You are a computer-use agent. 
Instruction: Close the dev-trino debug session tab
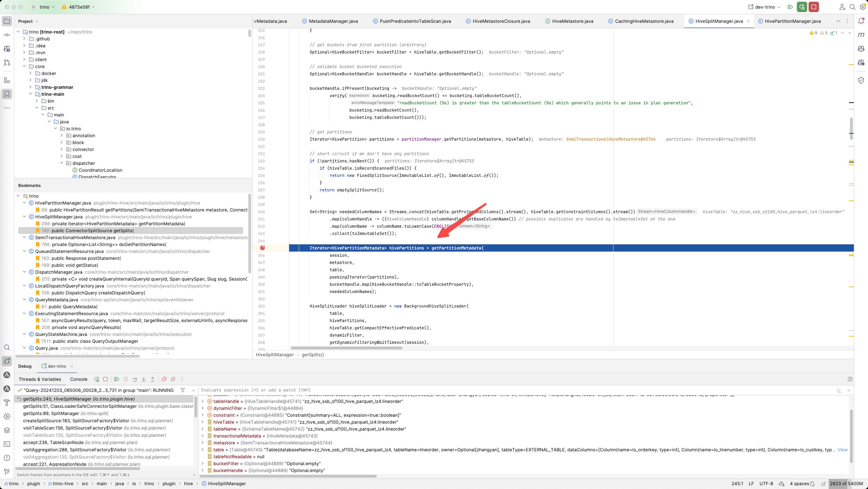pyautogui.click(x=72, y=366)
